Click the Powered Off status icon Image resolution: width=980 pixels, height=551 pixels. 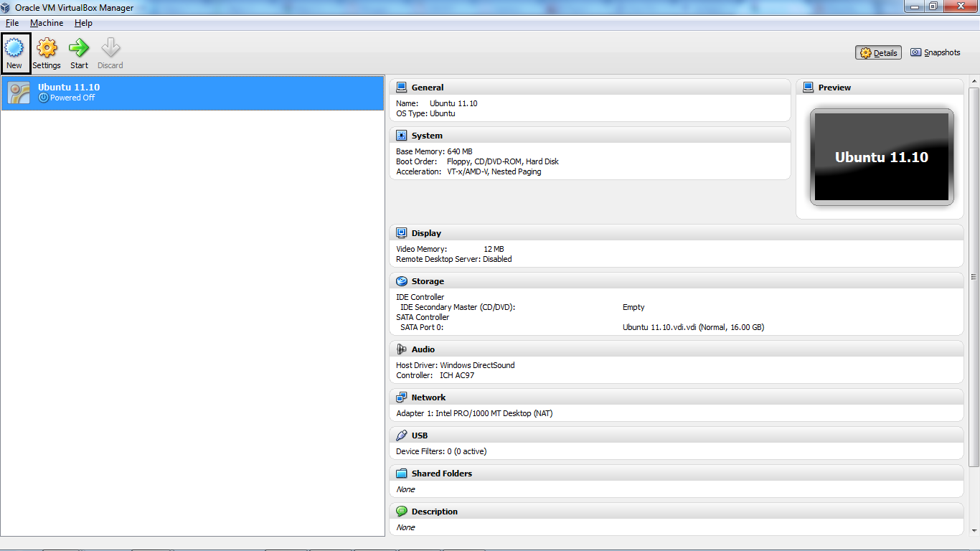[43, 98]
